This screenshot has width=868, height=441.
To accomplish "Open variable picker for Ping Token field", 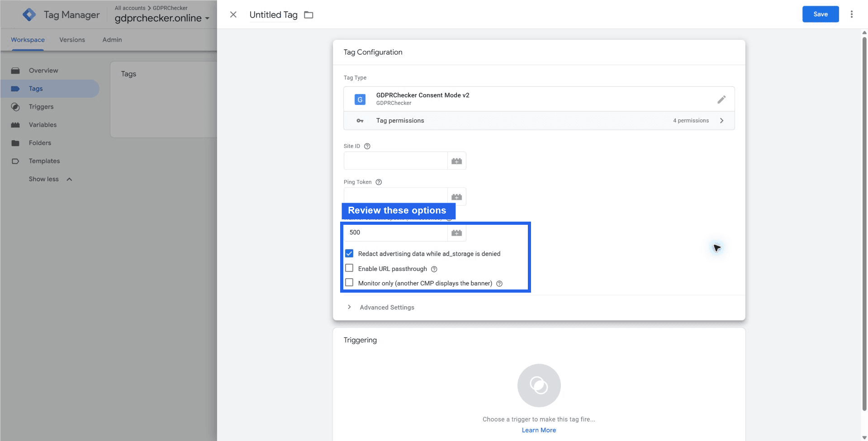I will click(457, 197).
